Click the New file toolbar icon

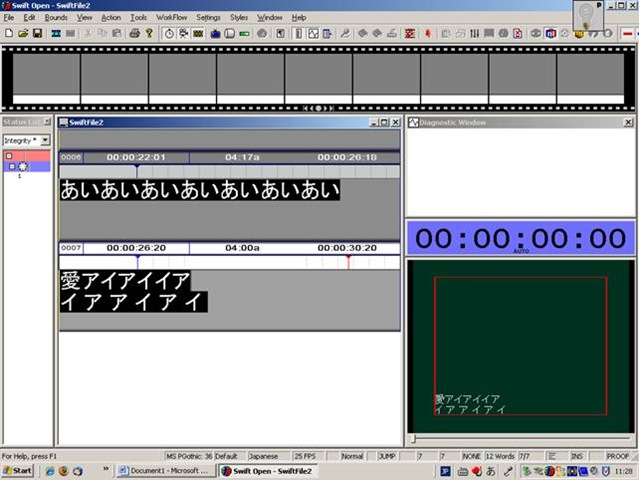[8, 33]
